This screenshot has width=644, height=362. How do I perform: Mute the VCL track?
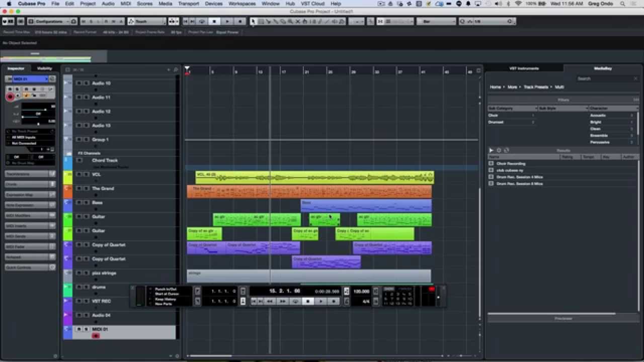[79, 174]
